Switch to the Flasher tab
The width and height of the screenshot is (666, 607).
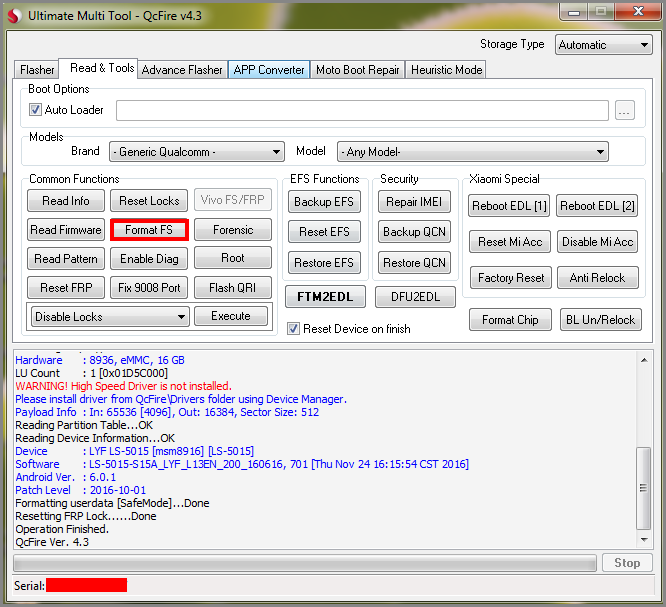click(x=37, y=70)
